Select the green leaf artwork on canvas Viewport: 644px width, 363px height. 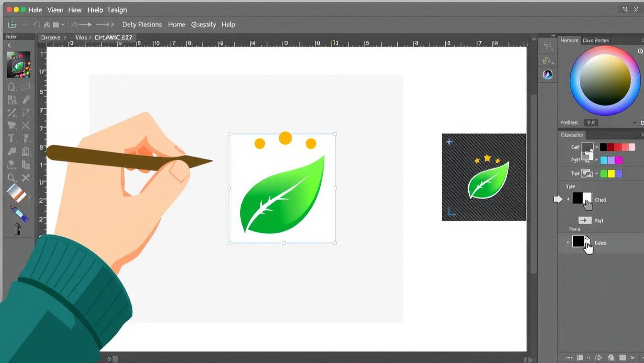click(282, 195)
